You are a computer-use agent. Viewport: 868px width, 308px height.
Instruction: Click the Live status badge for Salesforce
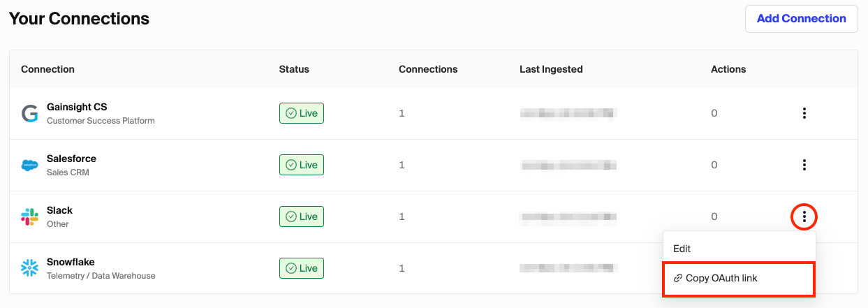click(302, 165)
